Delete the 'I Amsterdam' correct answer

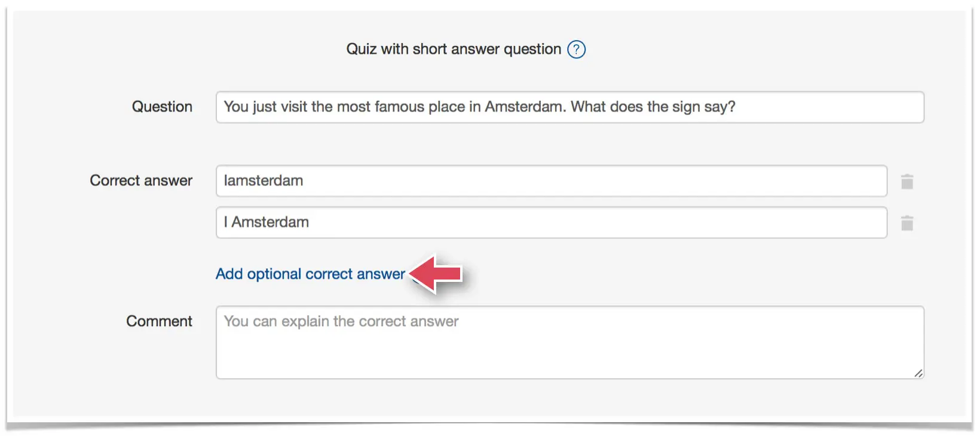[x=906, y=223]
